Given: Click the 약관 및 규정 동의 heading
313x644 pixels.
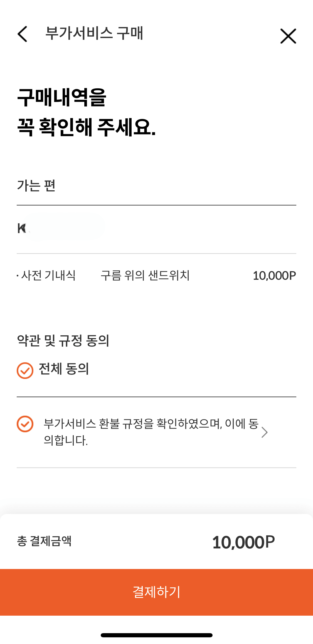Looking at the screenshot, I should [63, 341].
